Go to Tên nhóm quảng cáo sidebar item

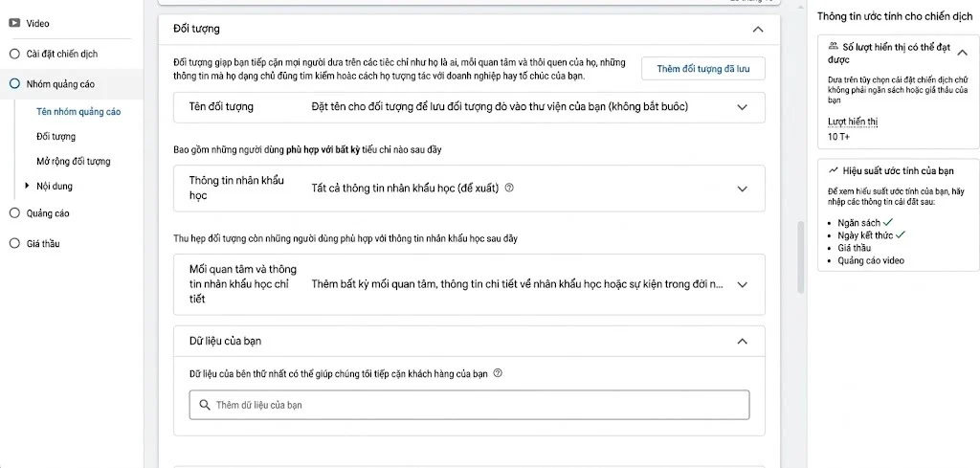[78, 112]
